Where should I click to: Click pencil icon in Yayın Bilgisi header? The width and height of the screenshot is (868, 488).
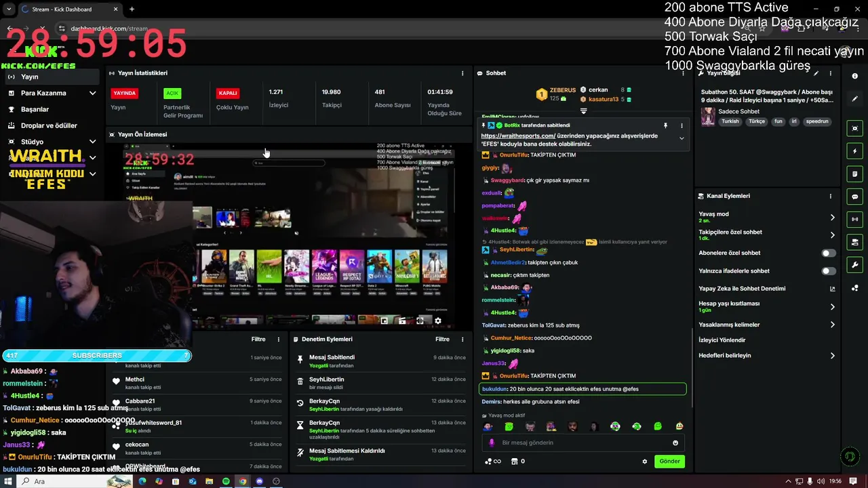click(x=816, y=73)
